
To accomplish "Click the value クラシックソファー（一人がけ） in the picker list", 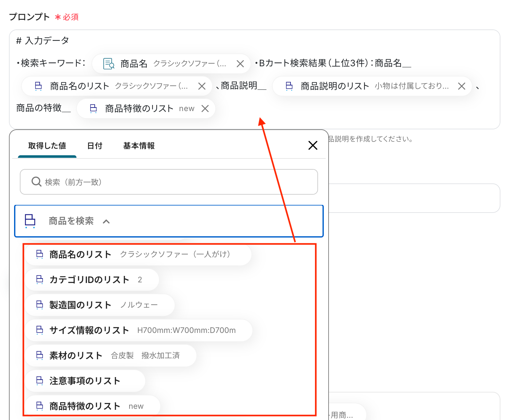I will click(x=175, y=254).
